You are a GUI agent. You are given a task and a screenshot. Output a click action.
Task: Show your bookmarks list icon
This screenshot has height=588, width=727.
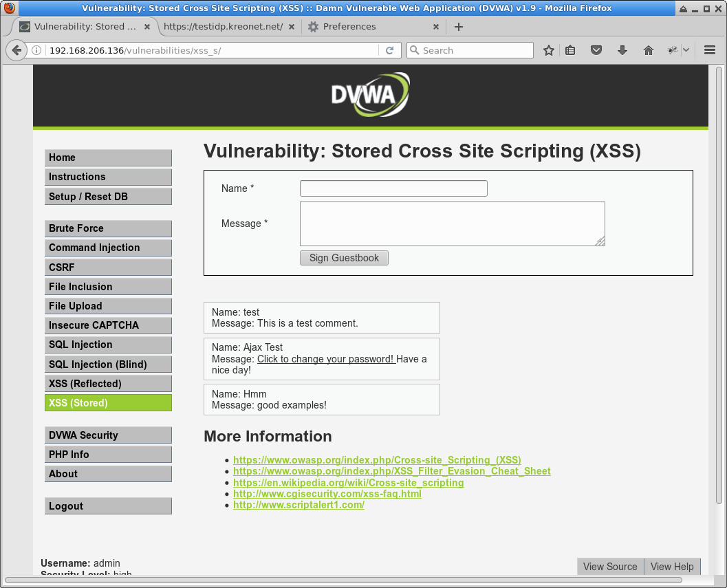coord(570,50)
